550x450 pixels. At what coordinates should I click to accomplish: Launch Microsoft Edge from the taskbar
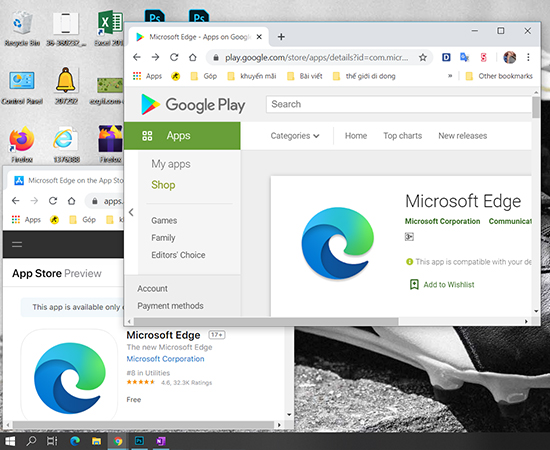(x=75, y=441)
